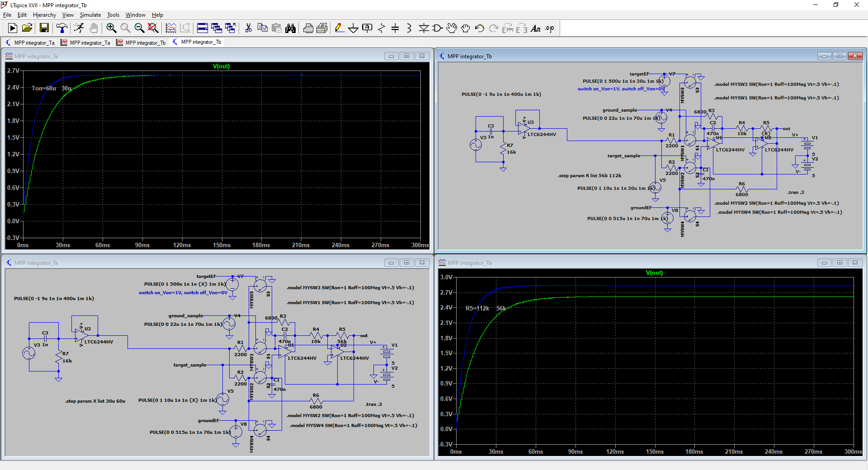Tile windows using the toolbar icon

coord(203,28)
